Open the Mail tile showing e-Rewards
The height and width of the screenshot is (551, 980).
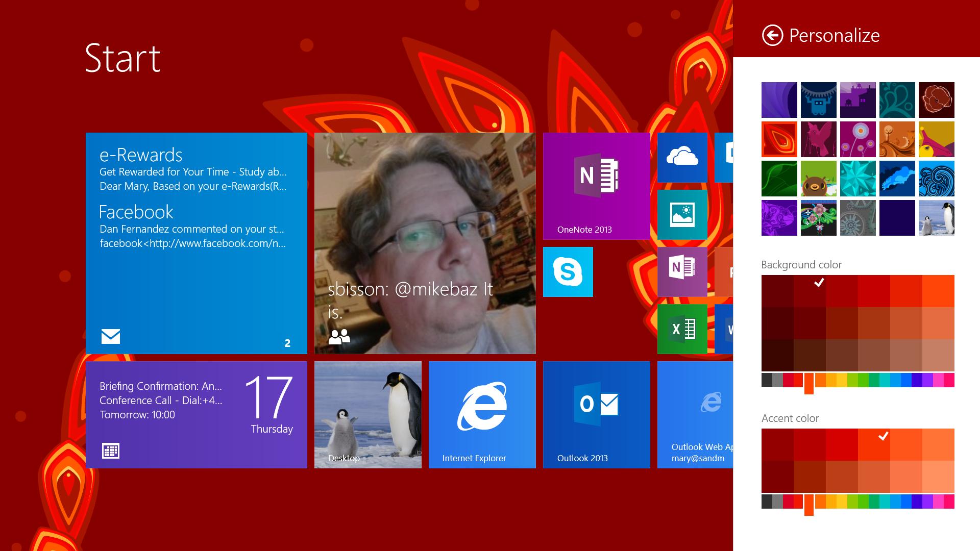[x=196, y=243]
